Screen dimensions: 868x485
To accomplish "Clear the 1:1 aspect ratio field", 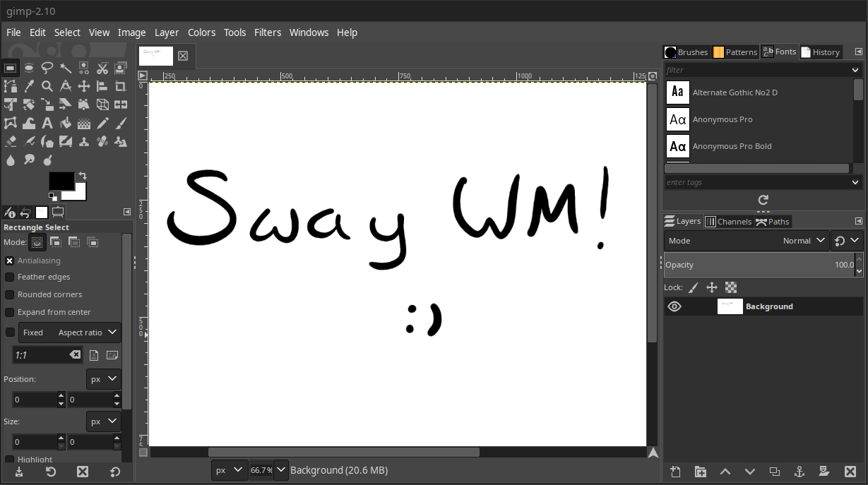I will pos(75,355).
